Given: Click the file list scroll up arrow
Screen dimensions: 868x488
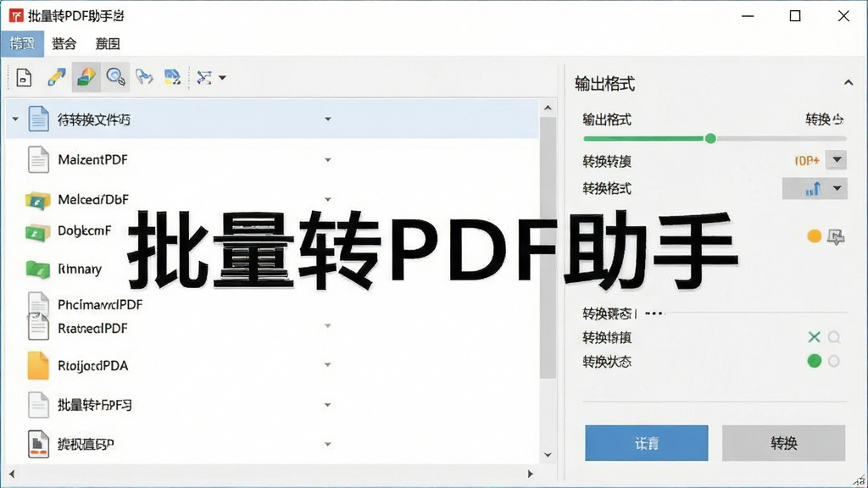Looking at the screenshot, I should [548, 108].
